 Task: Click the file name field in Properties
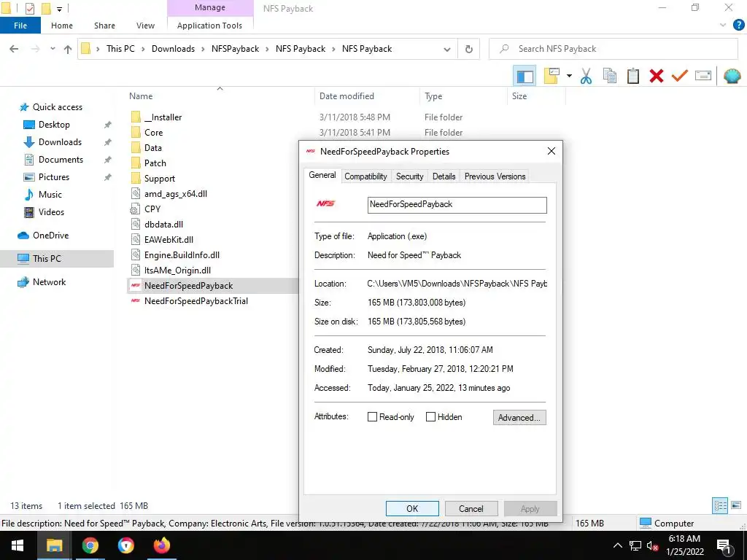[457, 205]
